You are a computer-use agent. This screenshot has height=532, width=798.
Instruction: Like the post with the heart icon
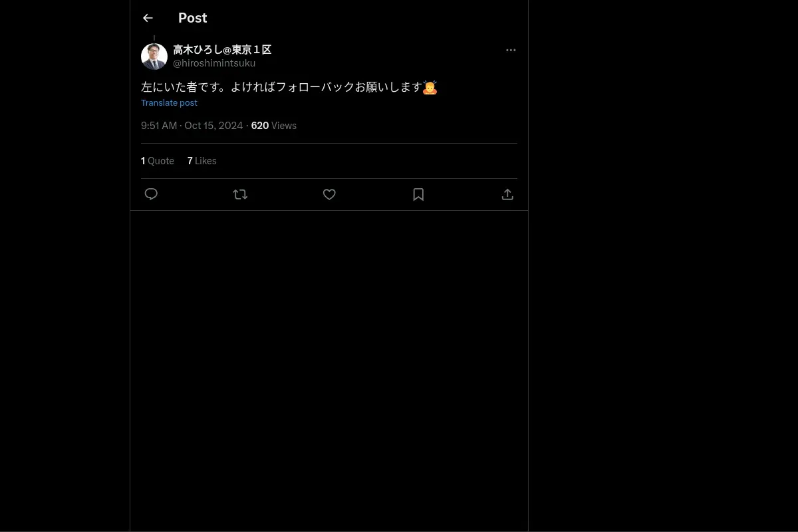[x=329, y=194]
